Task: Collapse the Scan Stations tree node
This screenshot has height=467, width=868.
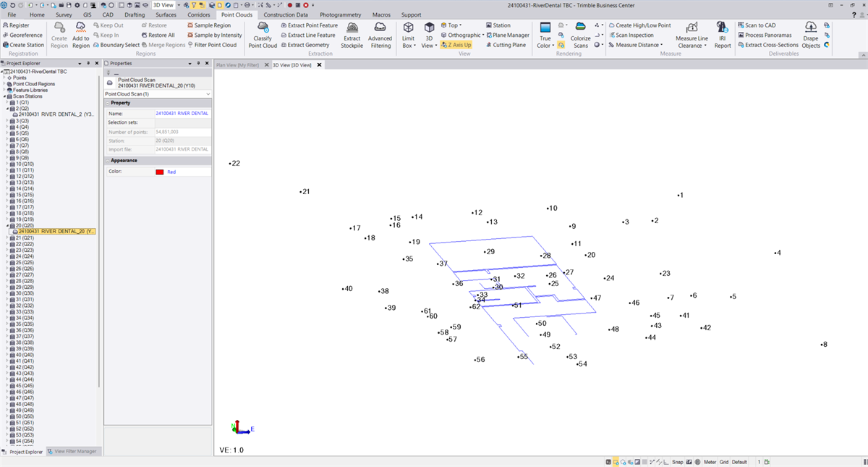Action: [x=5, y=96]
